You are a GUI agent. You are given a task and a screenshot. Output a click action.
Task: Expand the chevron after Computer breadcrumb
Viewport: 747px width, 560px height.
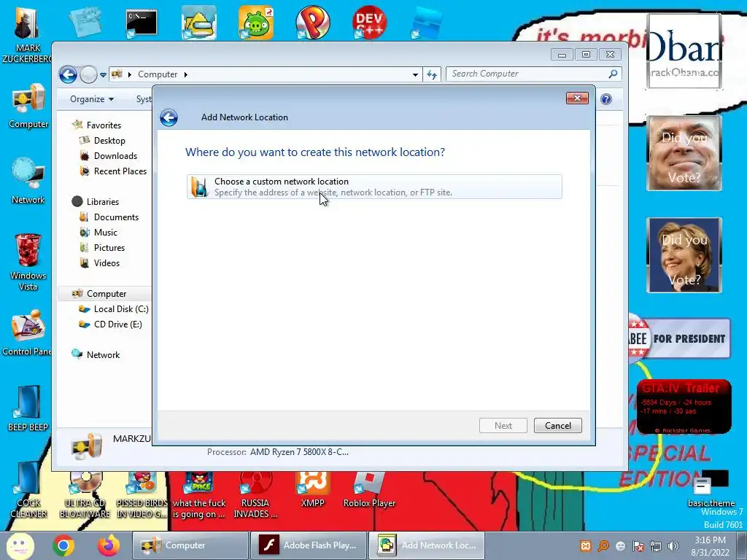pyautogui.click(x=185, y=74)
